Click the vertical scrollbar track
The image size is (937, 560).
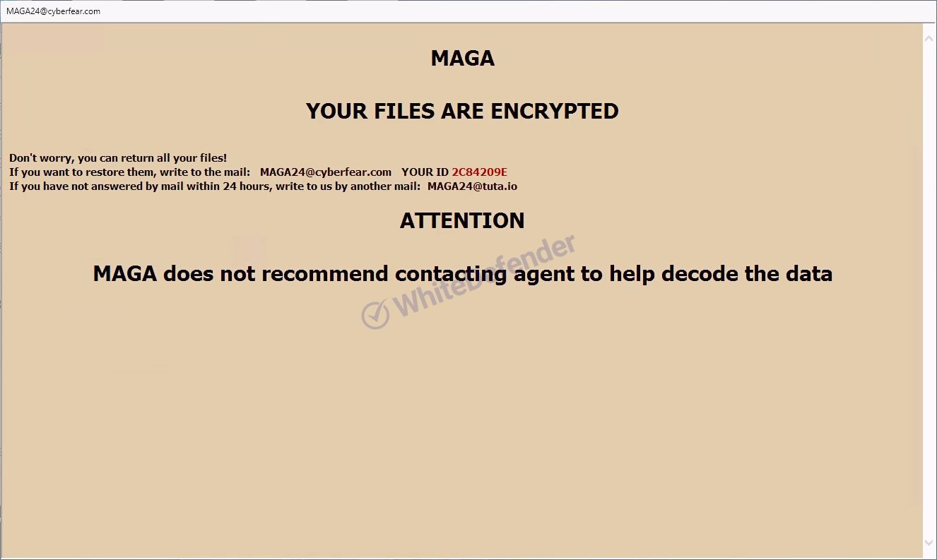[929, 290]
